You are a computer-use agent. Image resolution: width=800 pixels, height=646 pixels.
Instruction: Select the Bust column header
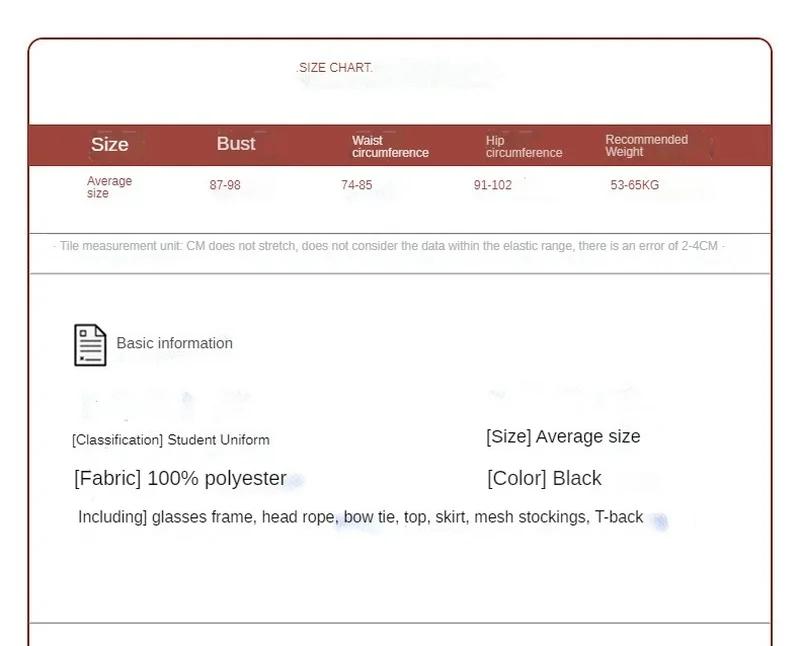(236, 144)
